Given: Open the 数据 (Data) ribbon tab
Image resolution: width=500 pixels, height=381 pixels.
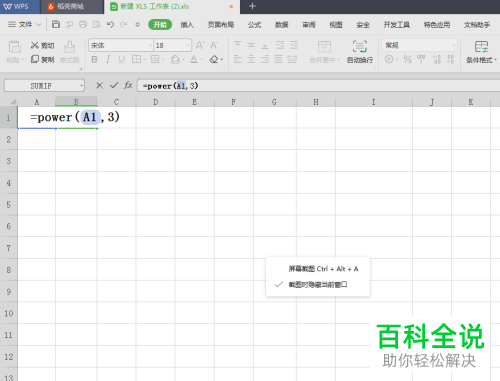Looking at the screenshot, I should pos(282,25).
